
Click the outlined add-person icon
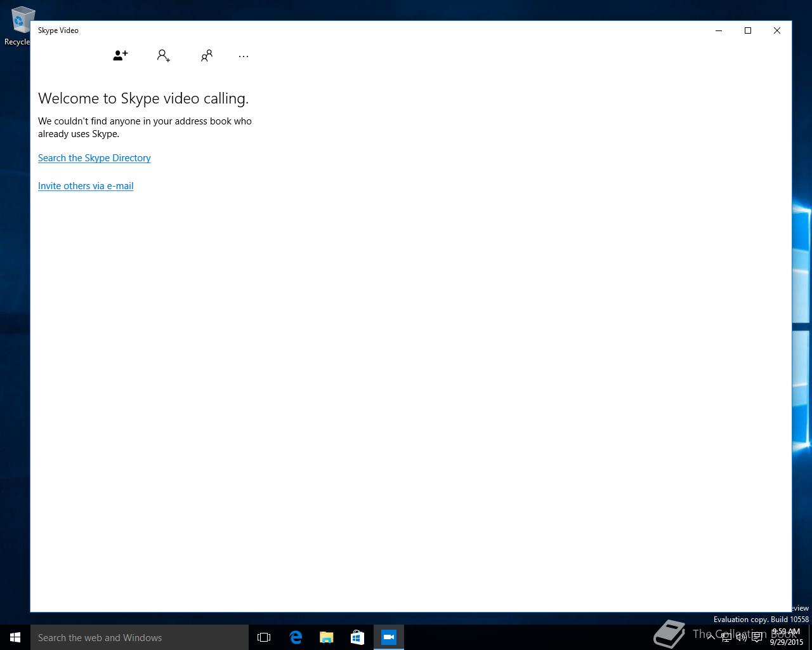(x=164, y=56)
